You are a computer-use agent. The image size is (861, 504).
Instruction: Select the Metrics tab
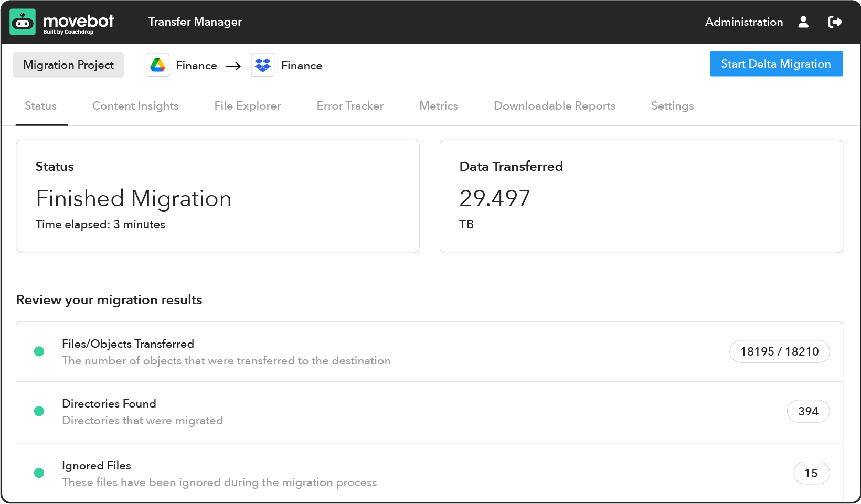(439, 106)
